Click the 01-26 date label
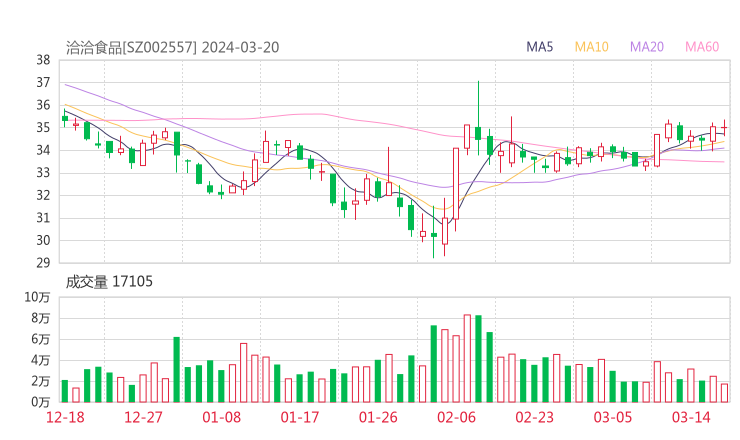 378,417
